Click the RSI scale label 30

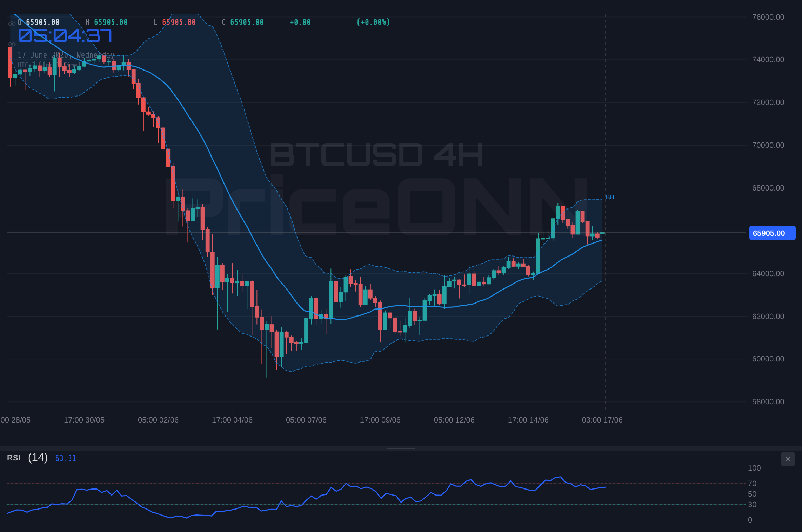752,505
